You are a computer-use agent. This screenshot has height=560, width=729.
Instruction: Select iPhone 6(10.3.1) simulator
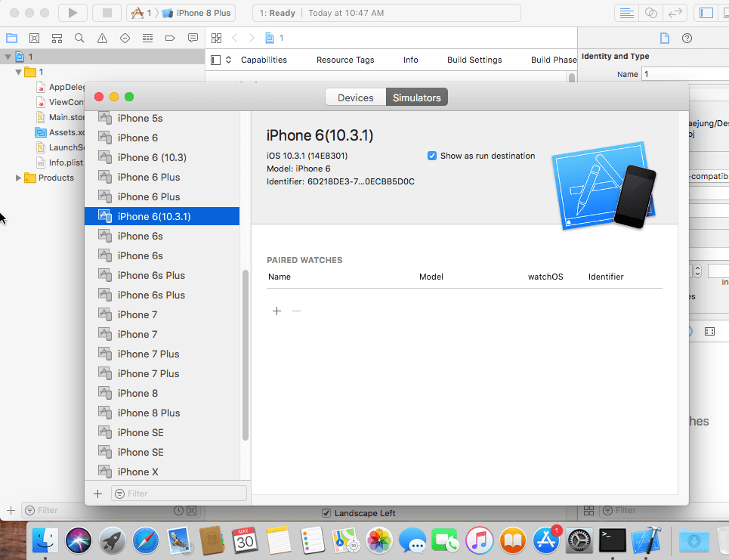click(162, 216)
